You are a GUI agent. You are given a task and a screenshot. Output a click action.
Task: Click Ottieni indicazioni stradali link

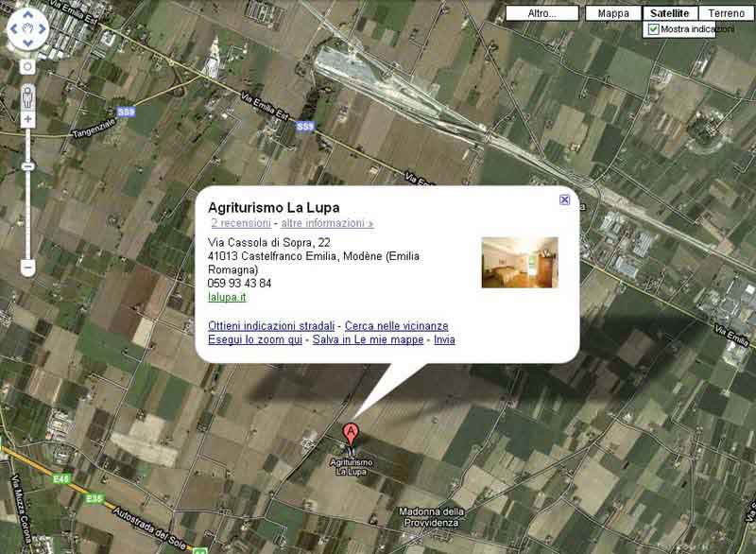(271, 326)
